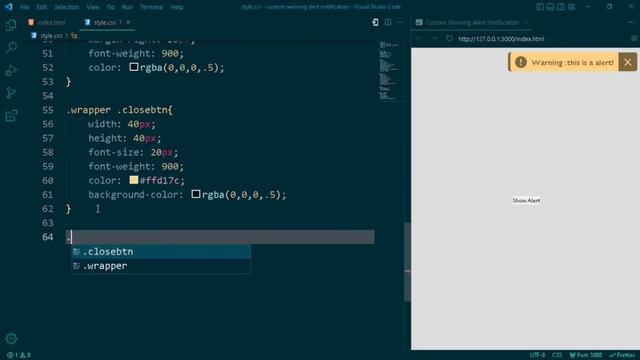The width and height of the screenshot is (640, 360).
Task: Open the Manage gear at sidebar bottom
Action: (x=11, y=338)
